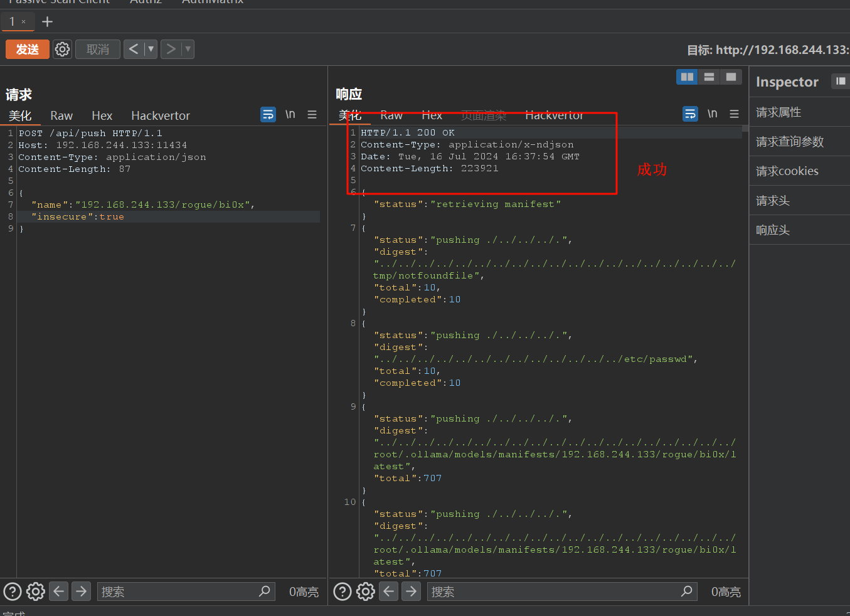
Task: Switch request view to 美化 tab
Action: coord(20,115)
